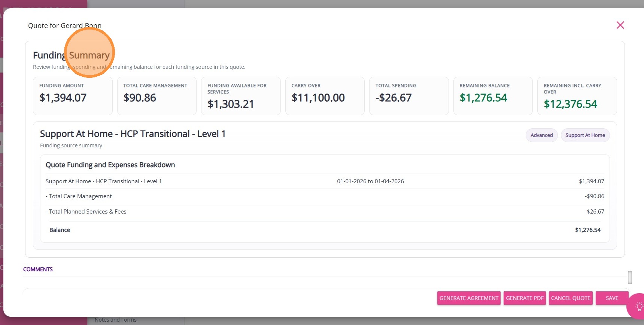
Task: Select the Total Care Management card
Action: (157, 96)
